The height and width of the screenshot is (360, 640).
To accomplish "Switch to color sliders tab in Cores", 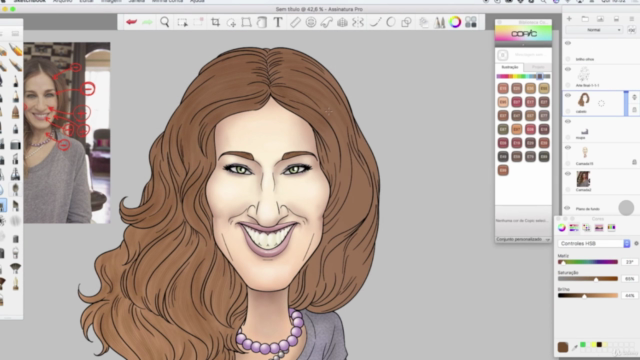I will (x=574, y=228).
